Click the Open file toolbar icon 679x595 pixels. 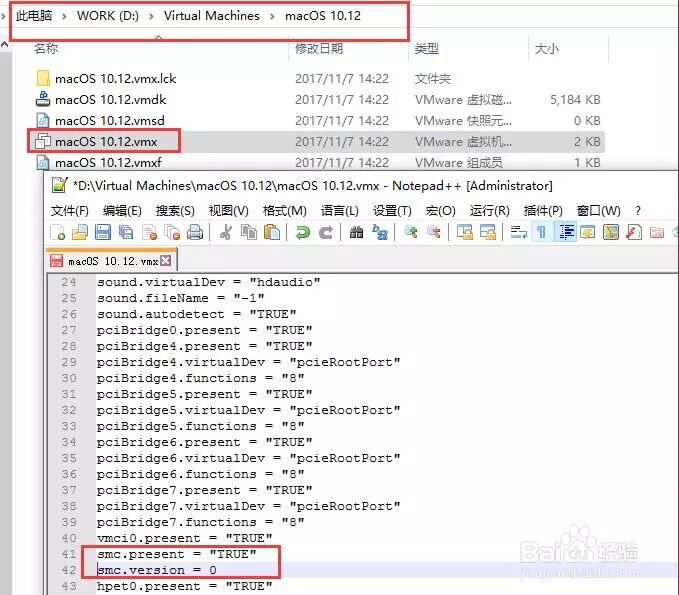click(x=80, y=233)
